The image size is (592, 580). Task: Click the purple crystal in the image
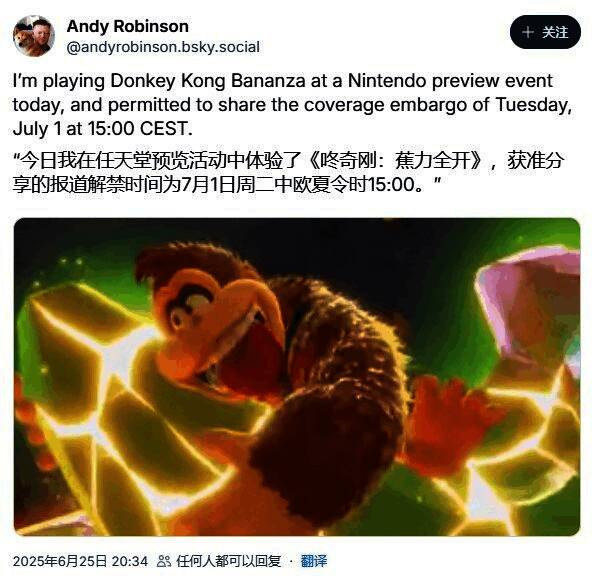click(529, 302)
